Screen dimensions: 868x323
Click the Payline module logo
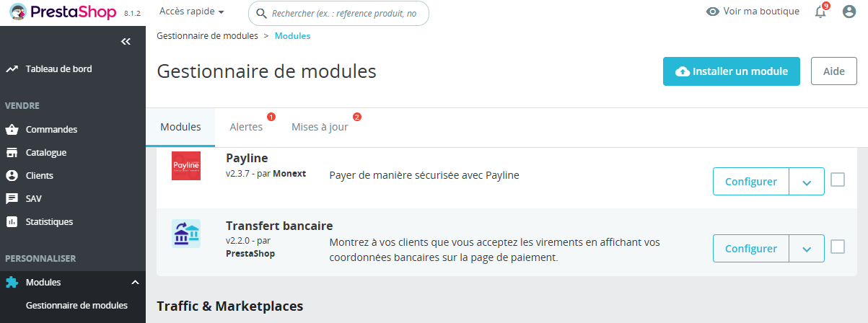click(x=185, y=166)
